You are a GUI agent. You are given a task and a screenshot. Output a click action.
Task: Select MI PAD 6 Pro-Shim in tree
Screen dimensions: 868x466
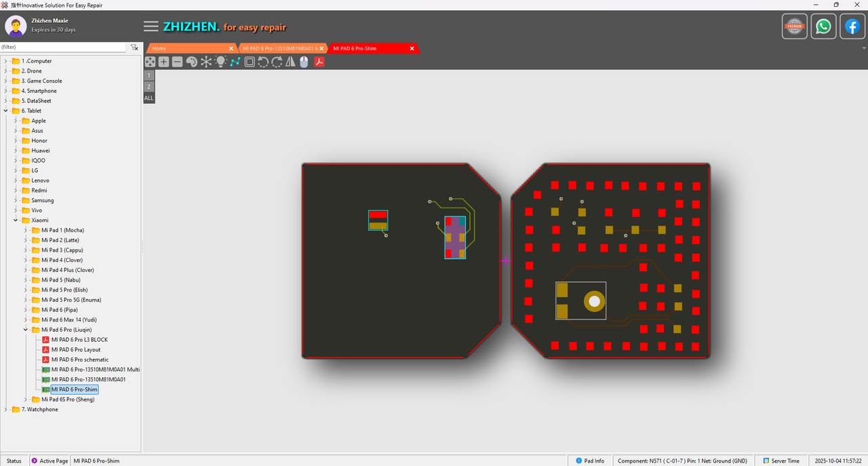click(75, 389)
